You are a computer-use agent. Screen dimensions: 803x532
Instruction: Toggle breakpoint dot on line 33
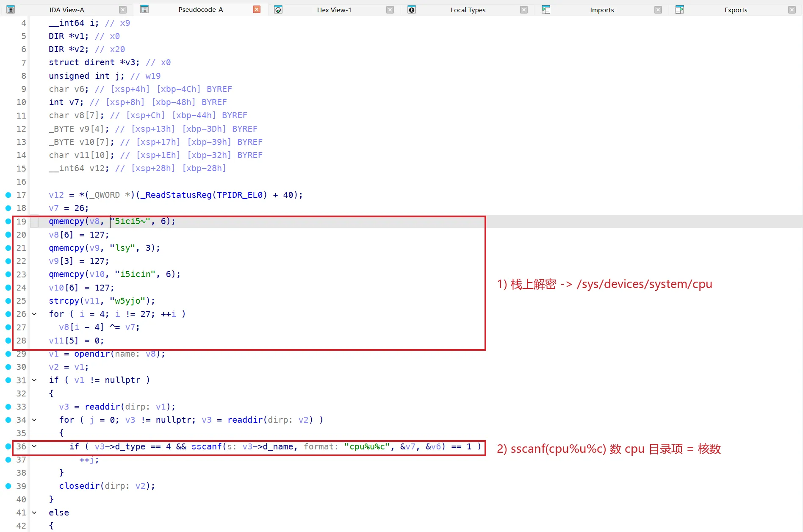[x=8, y=407]
